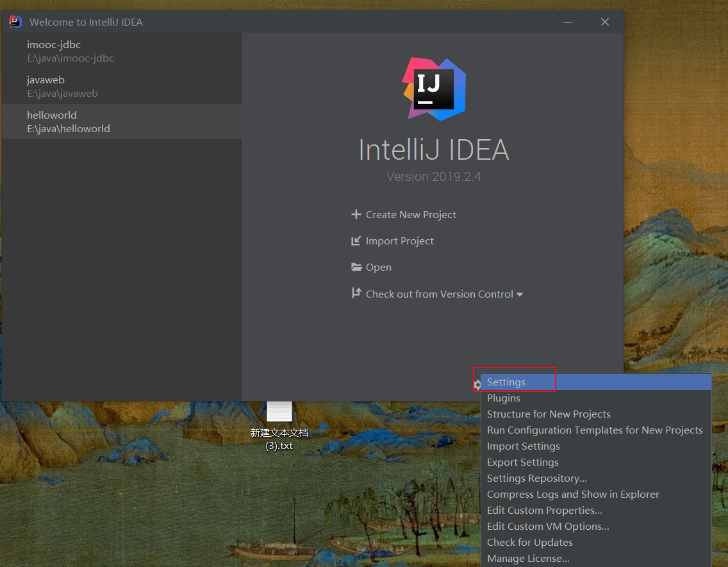Open Plugins from the Configure menu

[596, 398]
